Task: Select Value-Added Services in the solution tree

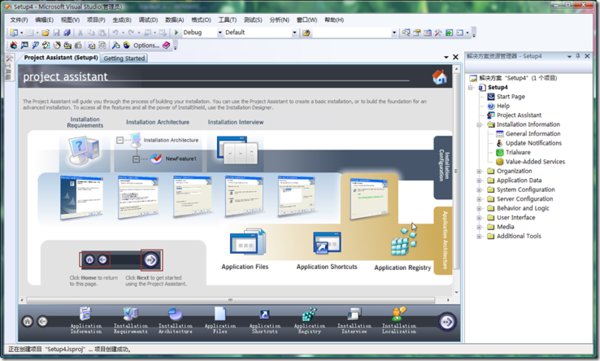Action: click(x=535, y=162)
